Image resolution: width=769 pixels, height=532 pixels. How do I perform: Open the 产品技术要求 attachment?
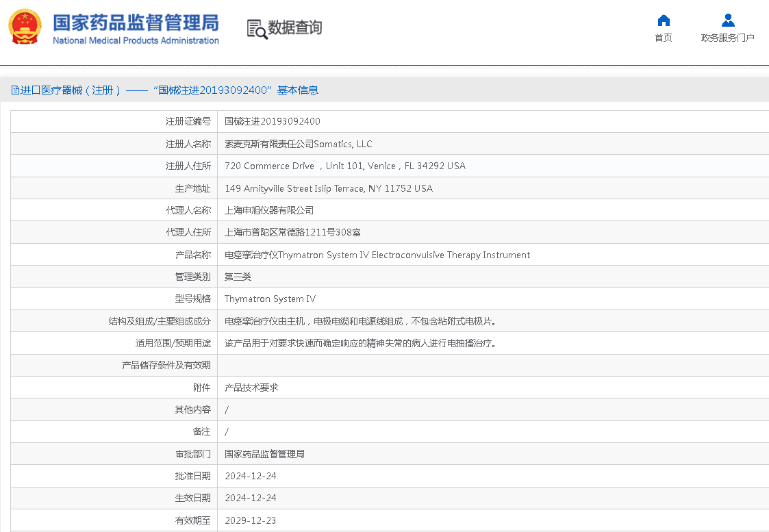tap(251, 388)
